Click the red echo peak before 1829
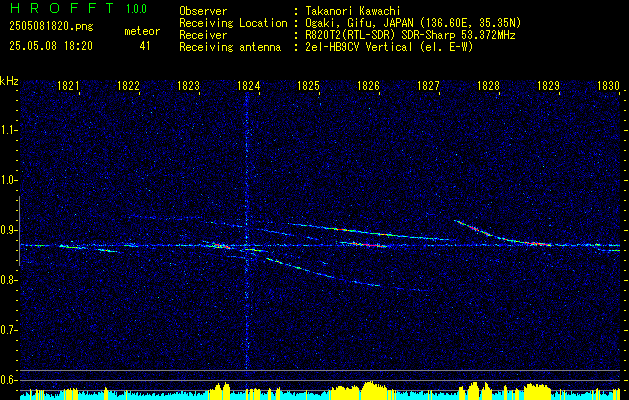 click(x=538, y=244)
